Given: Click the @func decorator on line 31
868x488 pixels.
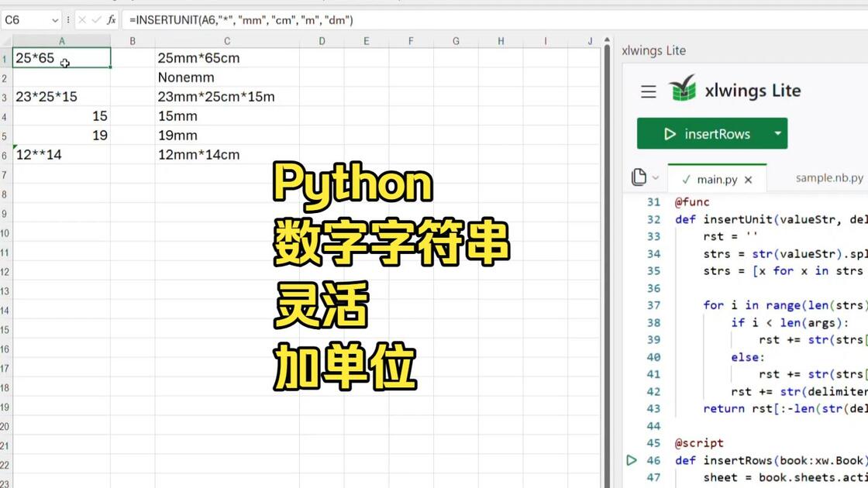Looking at the screenshot, I should [692, 202].
